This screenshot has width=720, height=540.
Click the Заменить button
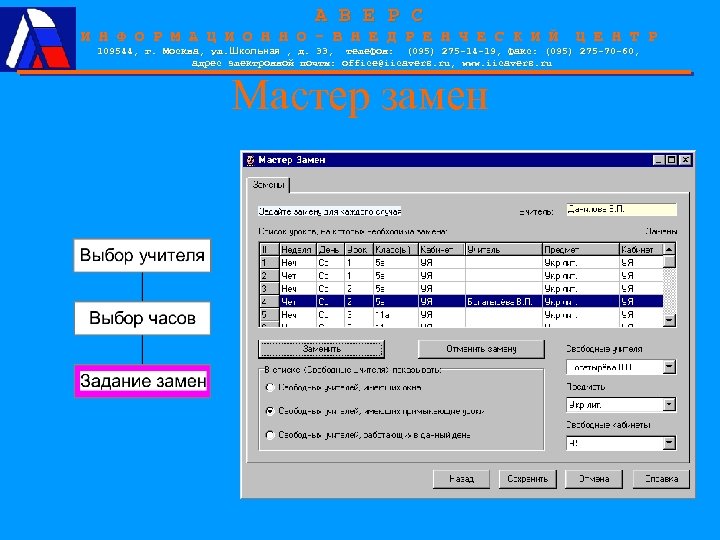[x=321, y=349]
